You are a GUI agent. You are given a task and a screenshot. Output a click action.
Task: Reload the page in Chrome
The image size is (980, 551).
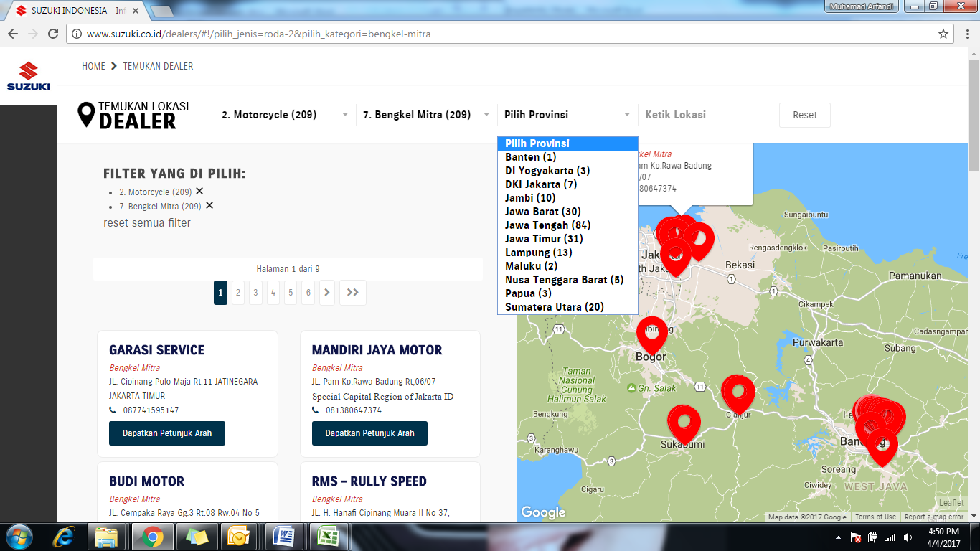53,34
